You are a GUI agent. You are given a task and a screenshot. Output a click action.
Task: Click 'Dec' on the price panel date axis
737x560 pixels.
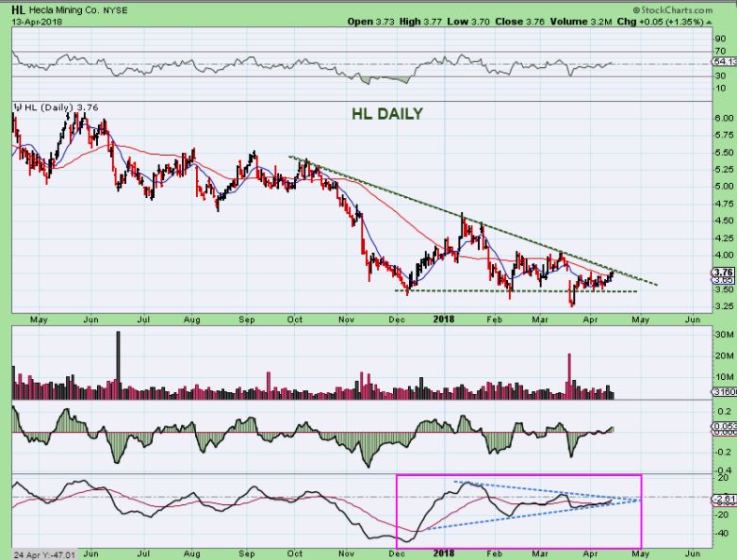click(x=397, y=320)
